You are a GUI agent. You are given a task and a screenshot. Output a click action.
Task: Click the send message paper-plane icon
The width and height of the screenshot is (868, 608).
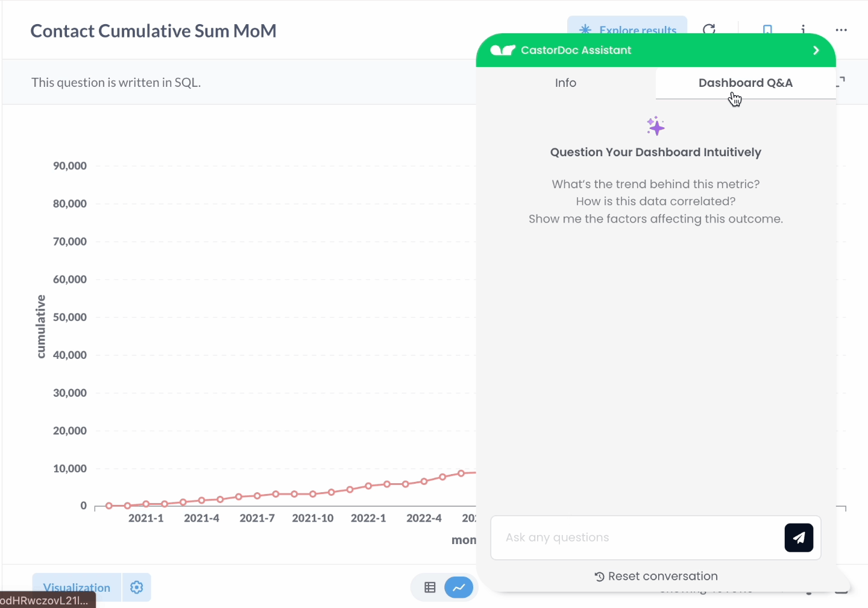(x=799, y=537)
